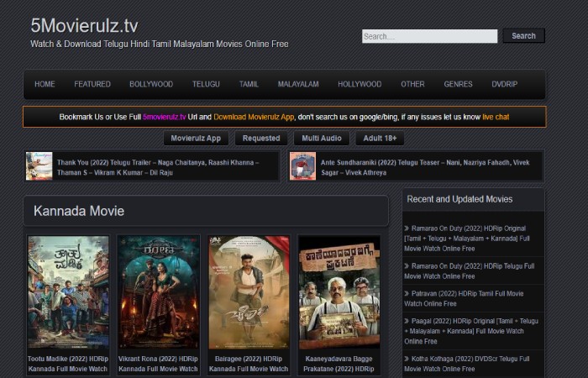The width and height of the screenshot is (588, 378).
Task: Open the Download Movierulz App link
Action: [x=254, y=117]
